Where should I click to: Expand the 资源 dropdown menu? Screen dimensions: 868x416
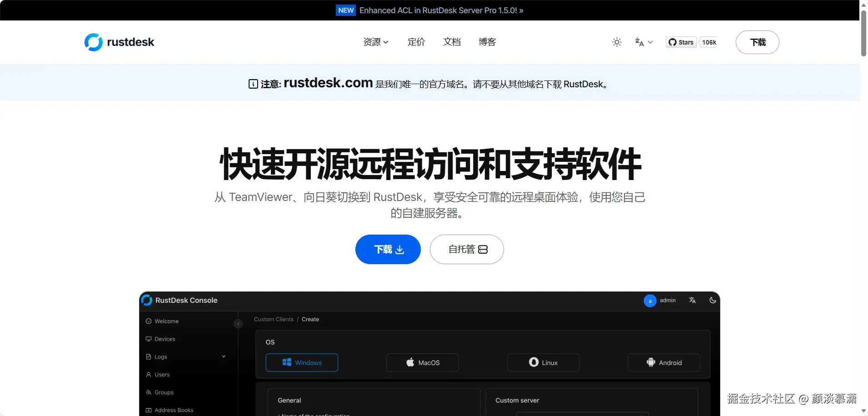click(x=376, y=42)
